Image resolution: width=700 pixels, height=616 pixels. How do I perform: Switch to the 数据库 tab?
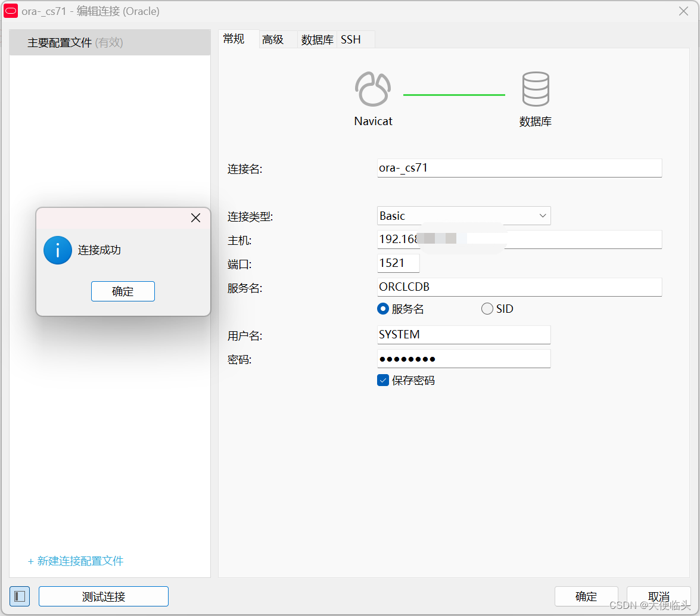(318, 40)
